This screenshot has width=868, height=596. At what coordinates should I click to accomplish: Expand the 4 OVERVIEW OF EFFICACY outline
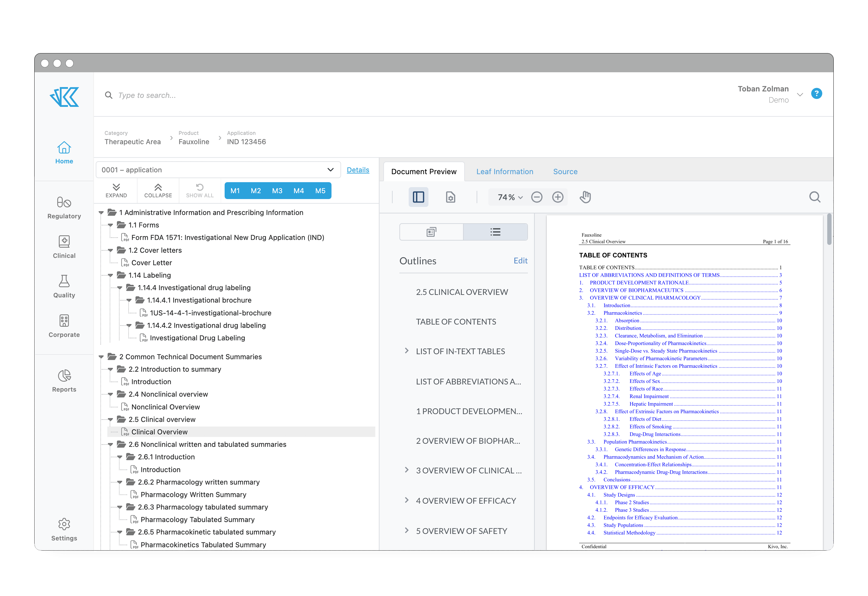tap(407, 500)
